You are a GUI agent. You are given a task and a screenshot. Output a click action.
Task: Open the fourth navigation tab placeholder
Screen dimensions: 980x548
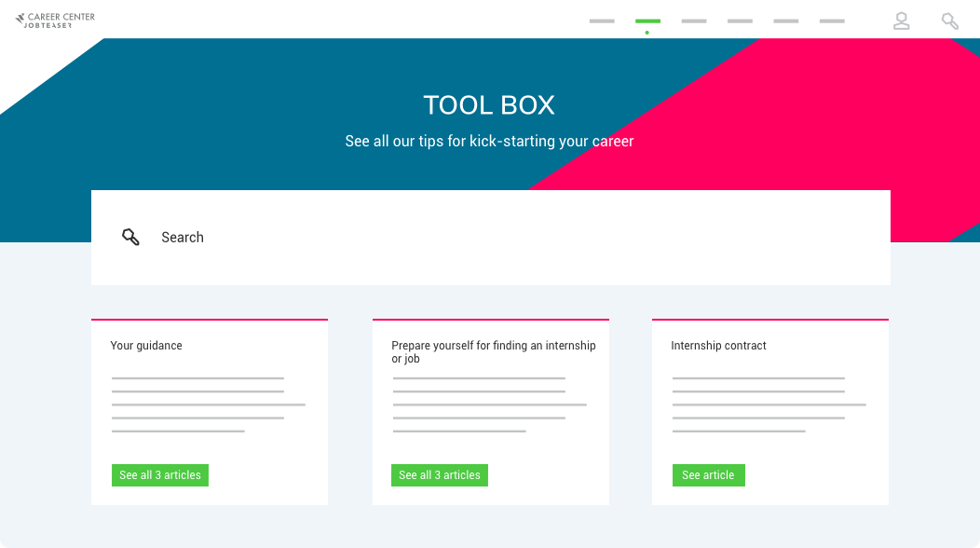point(740,21)
